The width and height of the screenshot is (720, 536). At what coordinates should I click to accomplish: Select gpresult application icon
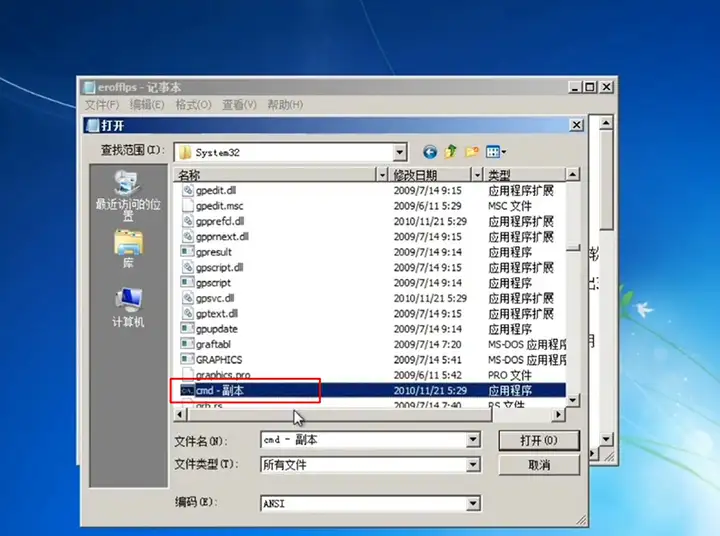[187, 252]
